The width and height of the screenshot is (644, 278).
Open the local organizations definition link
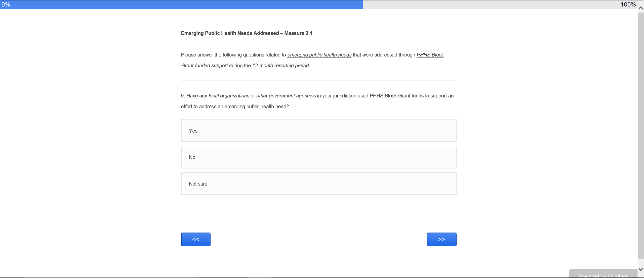[229, 96]
